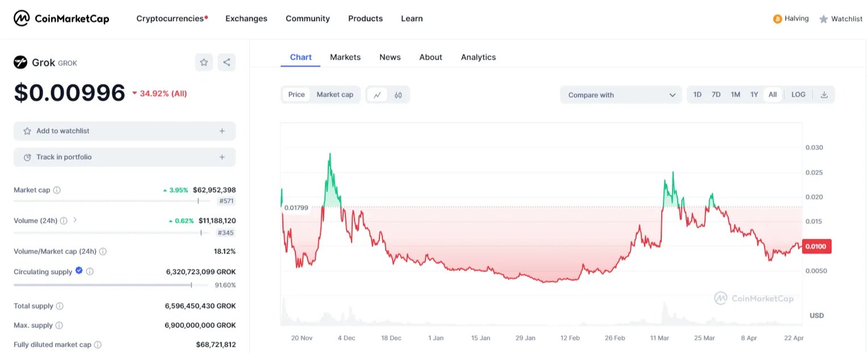This screenshot has height=353, width=868.
Task: Click the #571 market cap rank badge
Action: 226,201
